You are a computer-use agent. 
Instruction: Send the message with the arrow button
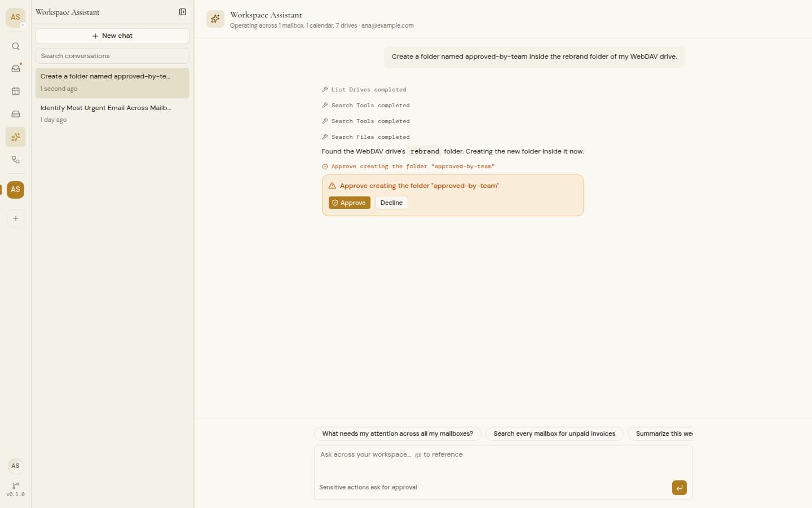(679, 488)
